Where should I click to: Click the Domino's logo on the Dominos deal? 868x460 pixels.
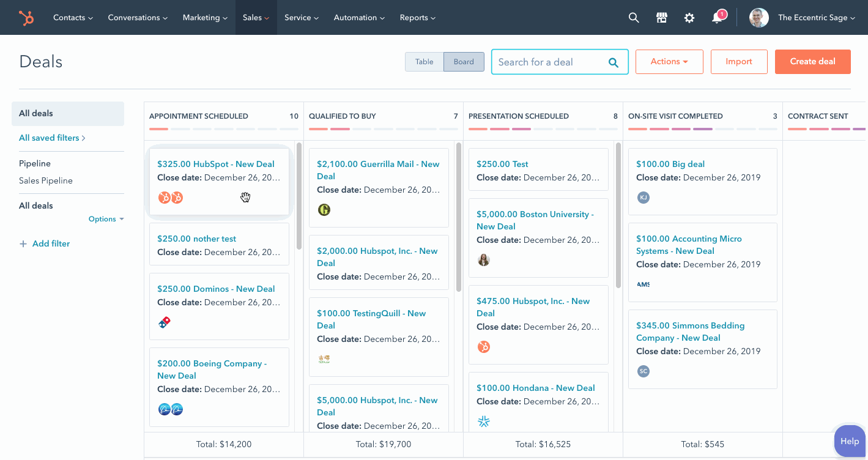[x=164, y=322]
